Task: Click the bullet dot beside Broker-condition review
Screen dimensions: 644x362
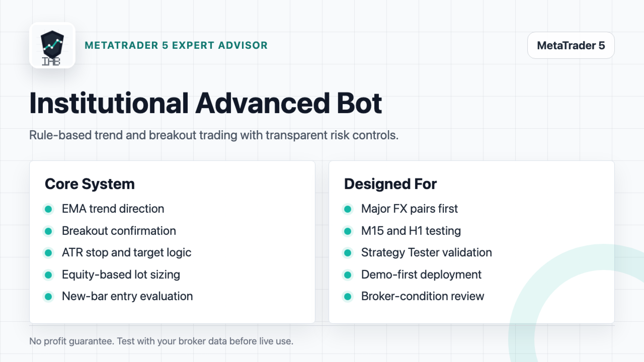Action: click(348, 297)
